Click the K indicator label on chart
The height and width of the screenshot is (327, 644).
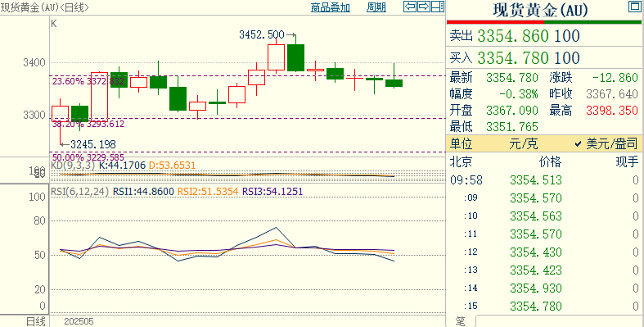(x=54, y=24)
